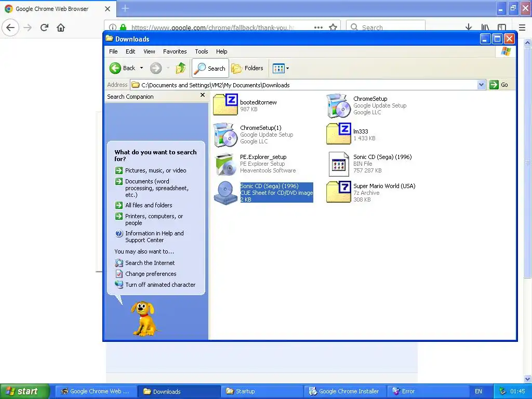Open the Tools menu

tap(201, 51)
